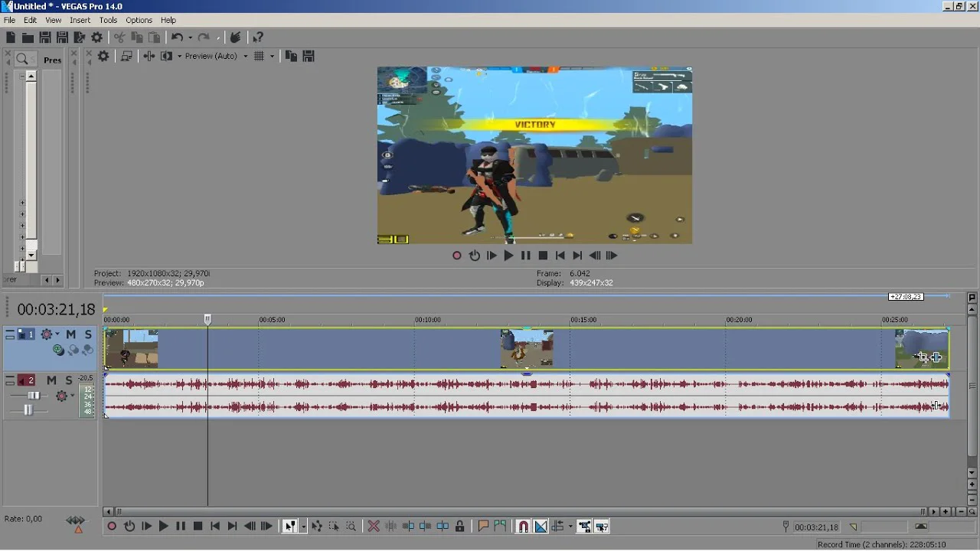Toggle Automatic Crossfades in the bottom toolbar
980x551 pixels.
coord(541,527)
